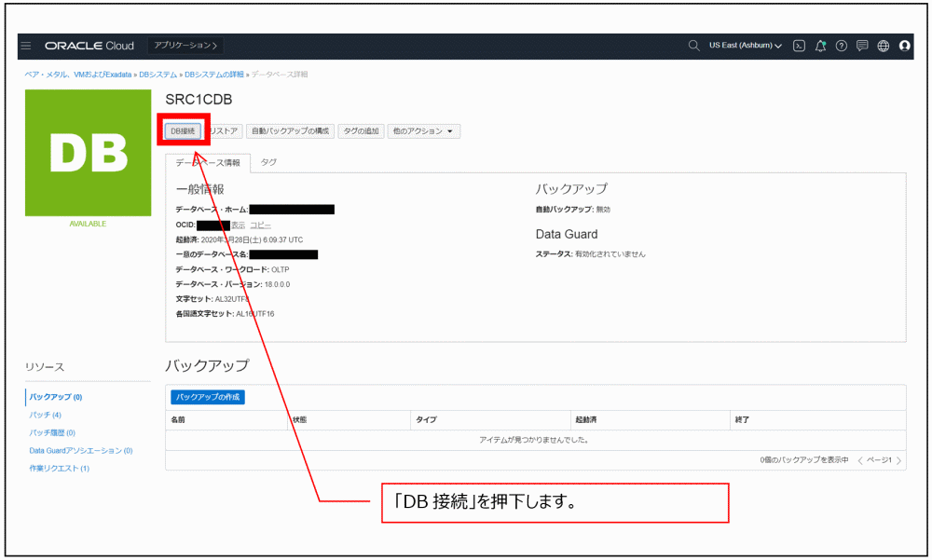Select 作業リクエスト (1) in resources
932x560 pixels.
pos(60,469)
